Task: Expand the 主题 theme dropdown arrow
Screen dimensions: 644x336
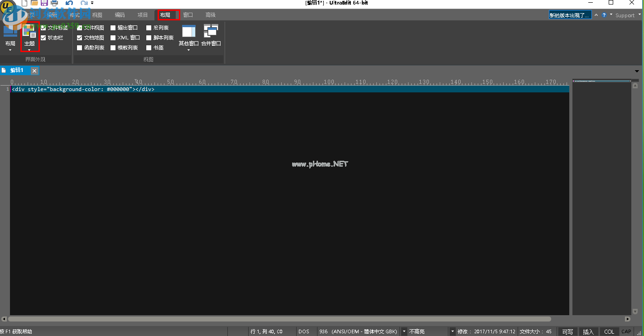Action: point(29,50)
